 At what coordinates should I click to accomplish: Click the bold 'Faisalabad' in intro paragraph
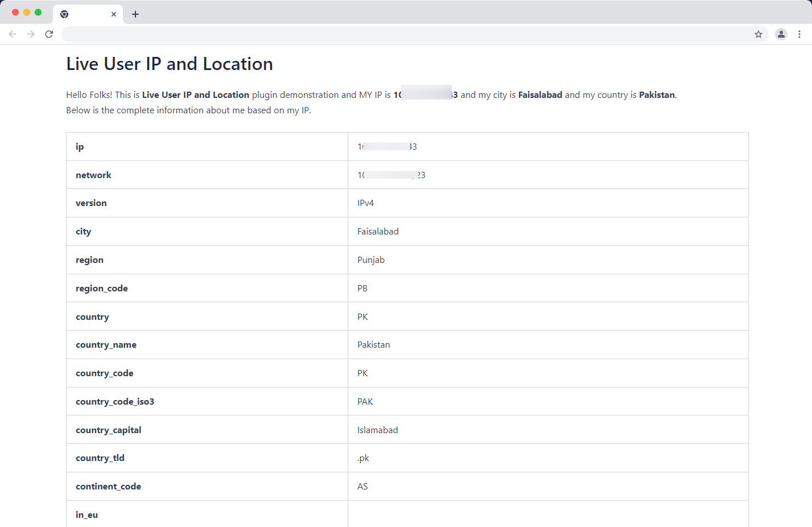click(x=540, y=95)
